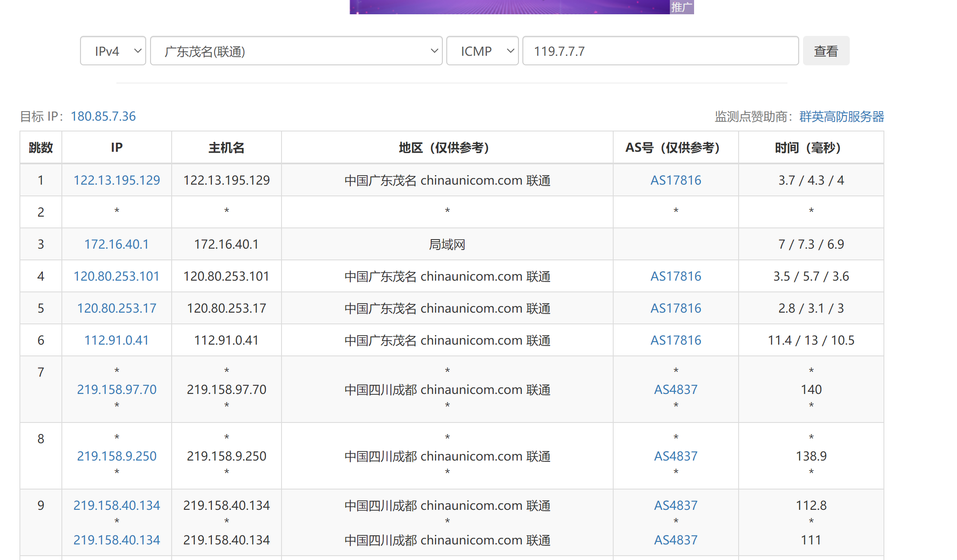This screenshot has height=560, width=957.
Task: Open the IP link 122.13.195.129 in hop 1
Action: [117, 180]
